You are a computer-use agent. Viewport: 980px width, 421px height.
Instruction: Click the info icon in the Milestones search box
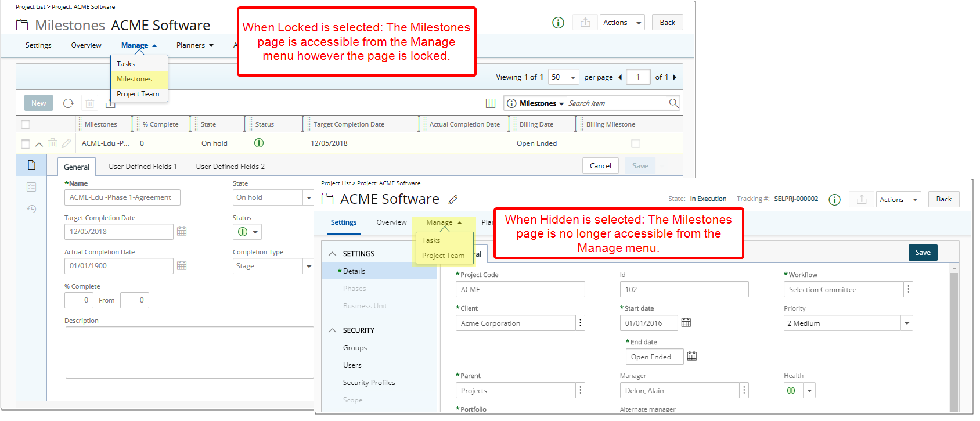tap(511, 103)
